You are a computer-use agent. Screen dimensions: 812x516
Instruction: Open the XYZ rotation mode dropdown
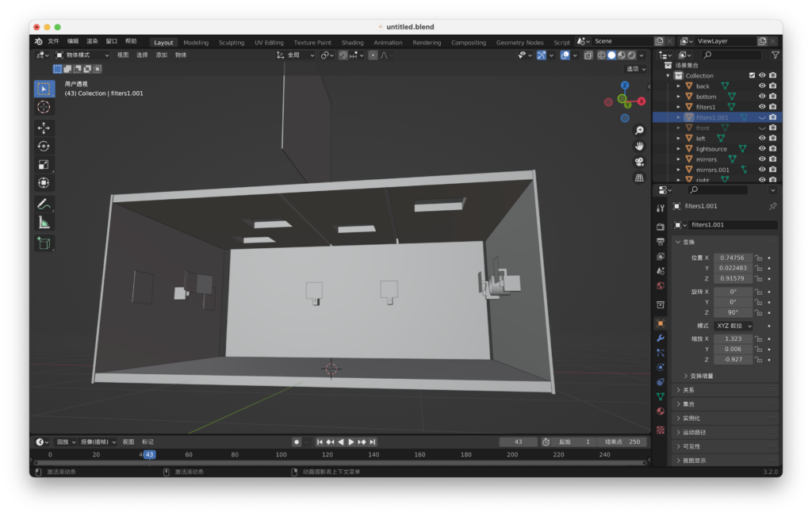(733, 326)
